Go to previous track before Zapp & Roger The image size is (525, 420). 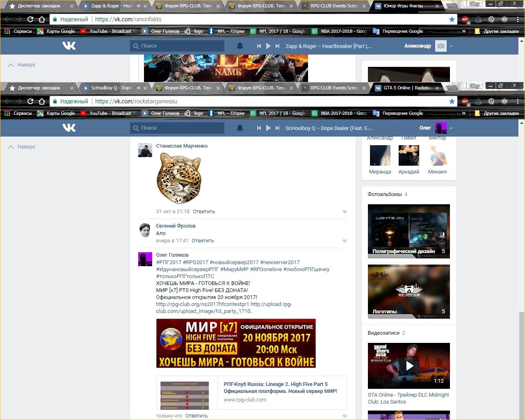259,46
